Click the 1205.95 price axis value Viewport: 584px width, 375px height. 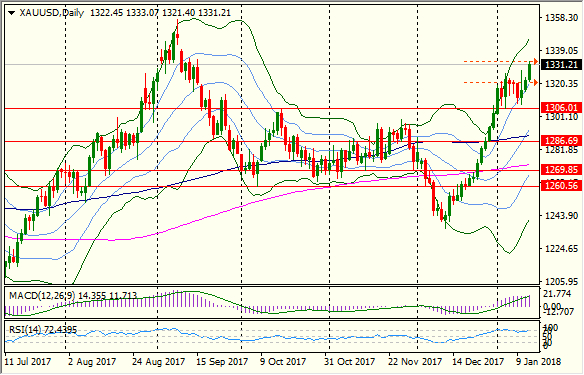pyautogui.click(x=561, y=282)
